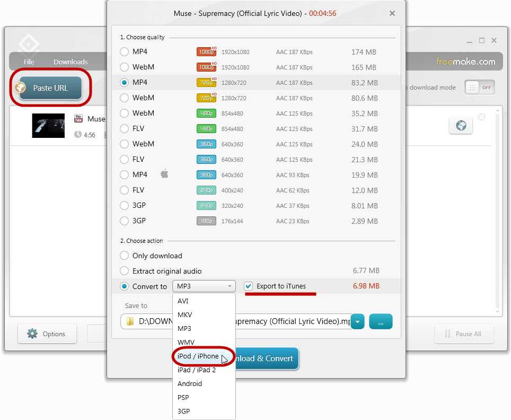
Task: Click the Options gear button
Action: pos(47,334)
